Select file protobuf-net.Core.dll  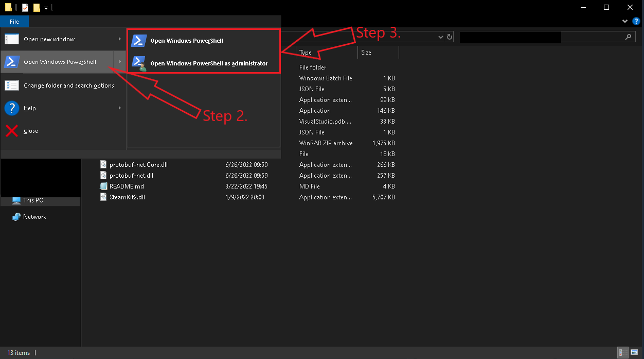point(138,165)
